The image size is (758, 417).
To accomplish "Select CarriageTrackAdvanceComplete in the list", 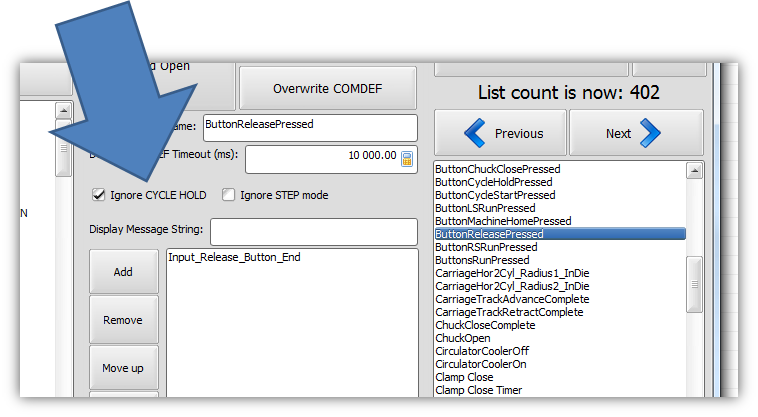I will 512,299.
